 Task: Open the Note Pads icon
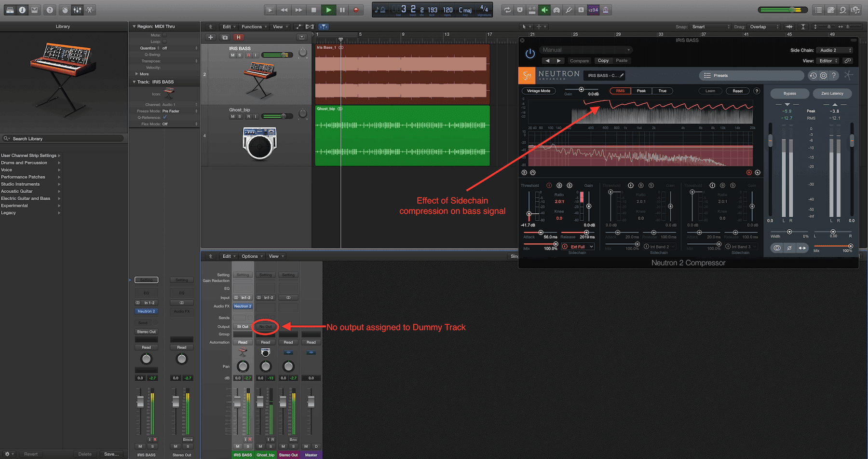click(x=831, y=10)
